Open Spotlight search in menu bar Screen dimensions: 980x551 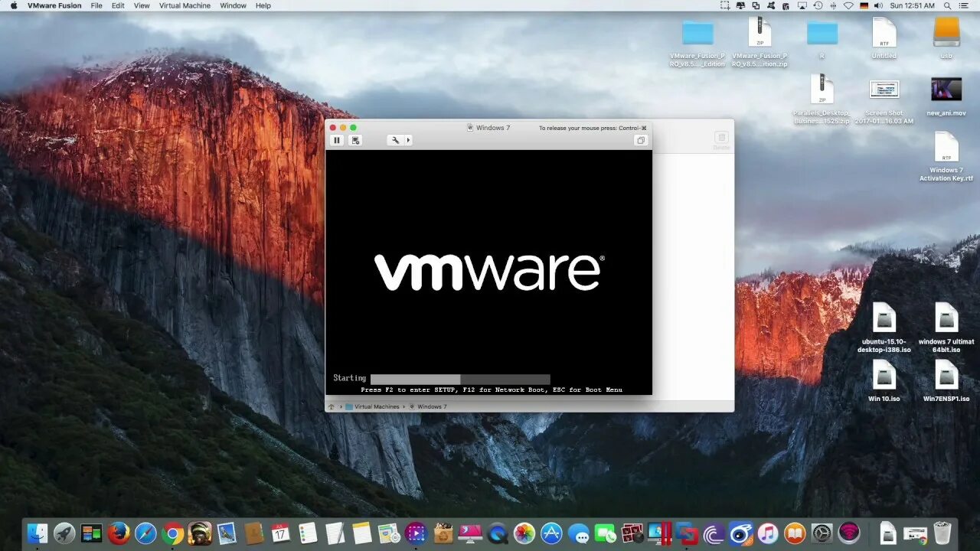[946, 5]
